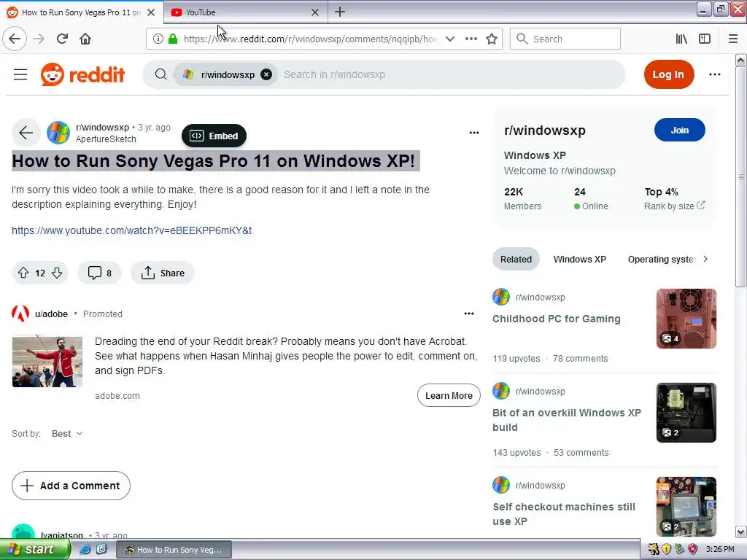Launch Internet Explorer from quick launch
This screenshot has width=747, height=560.
pyautogui.click(x=85, y=550)
